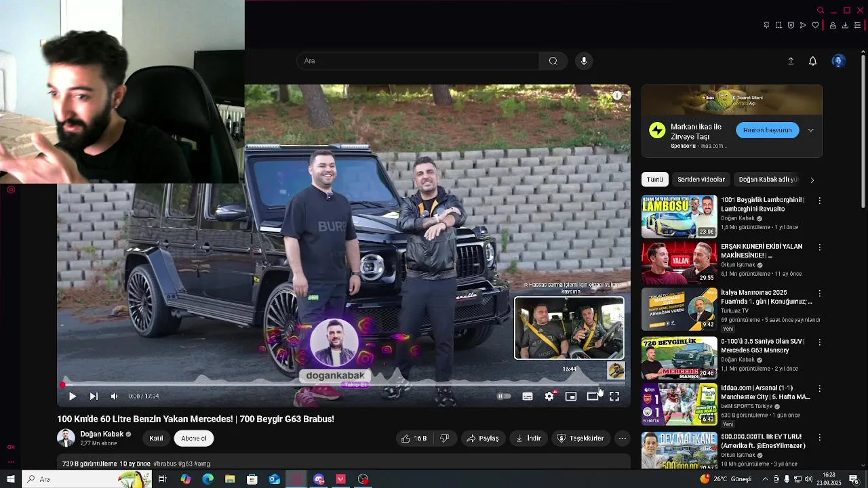
Task: Open browser downloads icon
Action: [x=845, y=25]
